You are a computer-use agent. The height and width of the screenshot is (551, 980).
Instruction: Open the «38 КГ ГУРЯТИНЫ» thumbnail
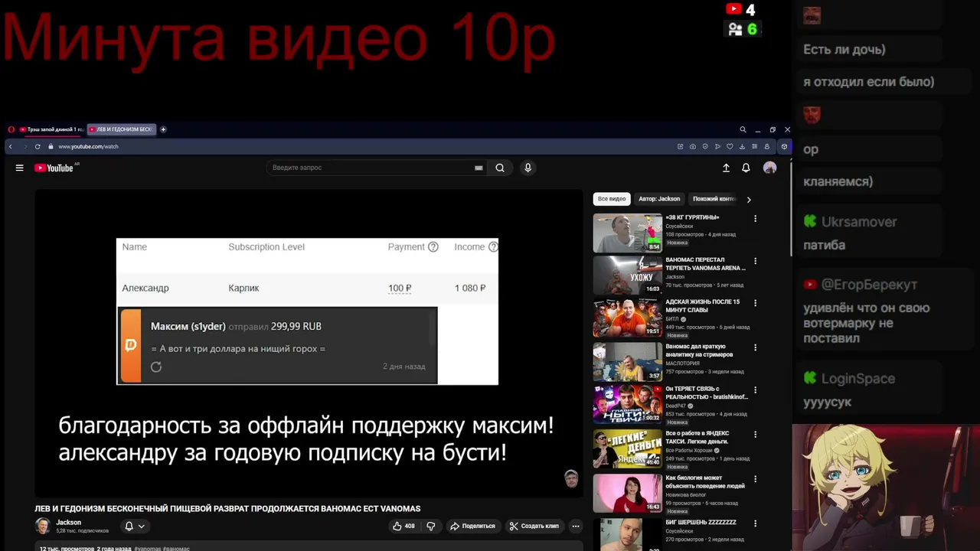click(x=628, y=233)
